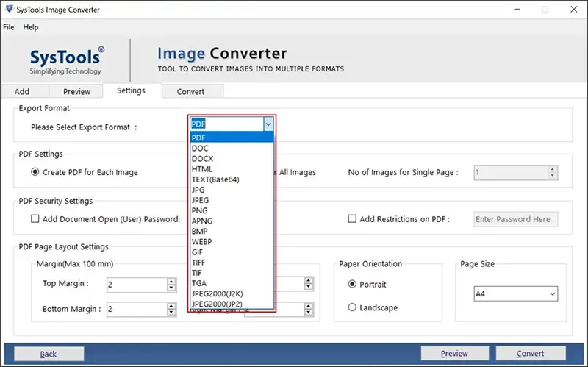Check Add Restrictions on PDF
Viewport: 588px width, 367px height.
pyautogui.click(x=352, y=218)
